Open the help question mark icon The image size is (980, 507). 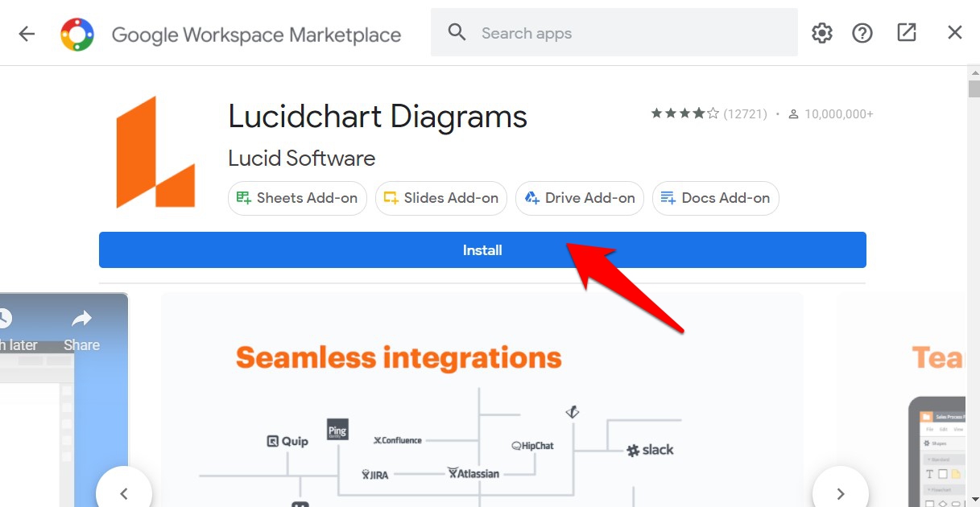(x=862, y=33)
